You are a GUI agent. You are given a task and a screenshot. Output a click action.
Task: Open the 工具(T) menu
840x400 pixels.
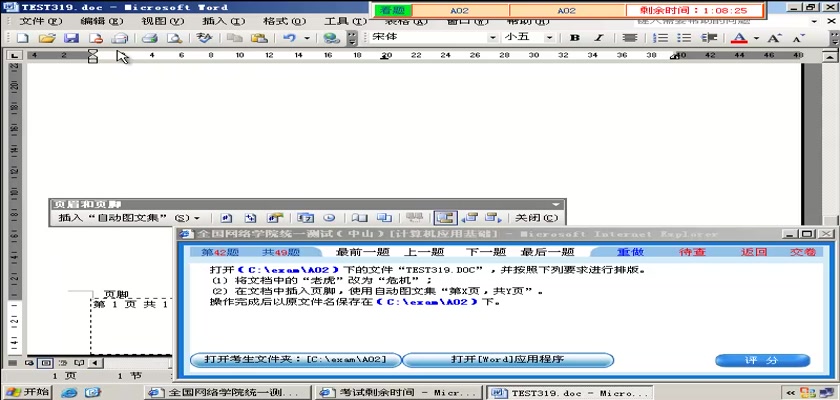click(x=346, y=21)
